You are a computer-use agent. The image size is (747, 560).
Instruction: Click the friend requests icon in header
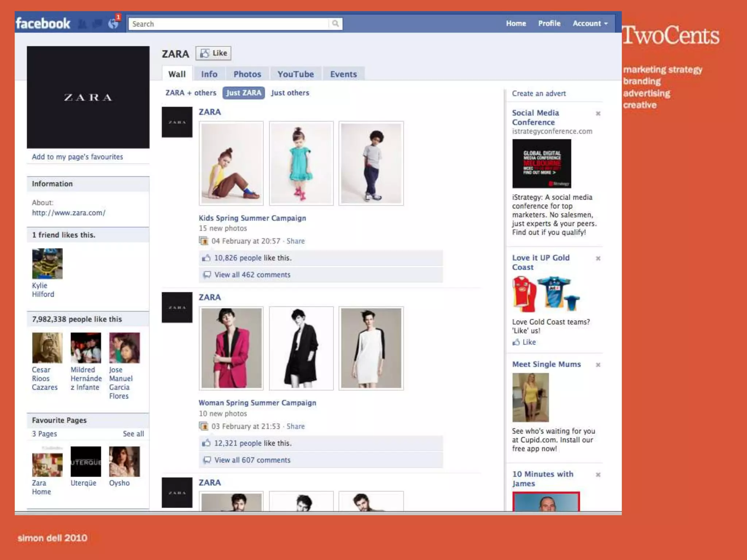tap(83, 24)
